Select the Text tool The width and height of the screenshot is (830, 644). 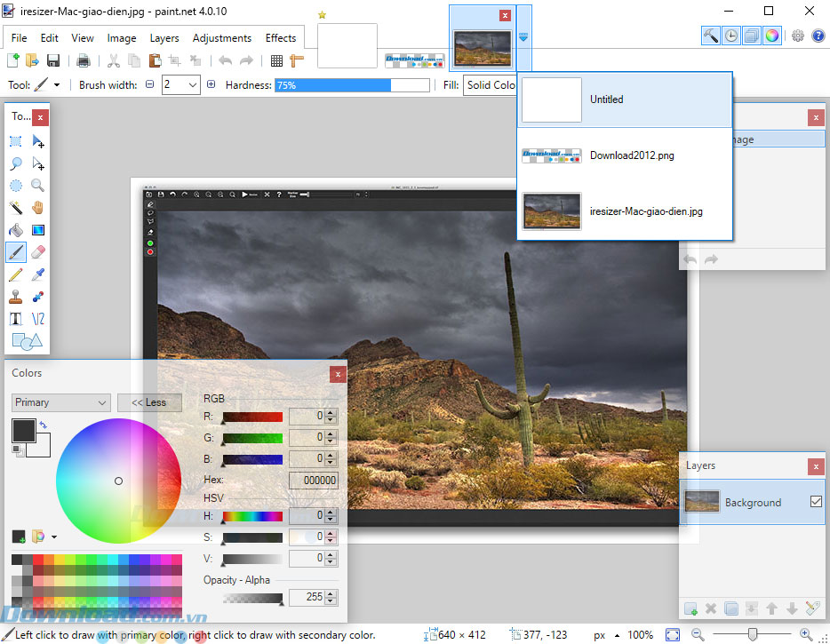[x=16, y=319]
